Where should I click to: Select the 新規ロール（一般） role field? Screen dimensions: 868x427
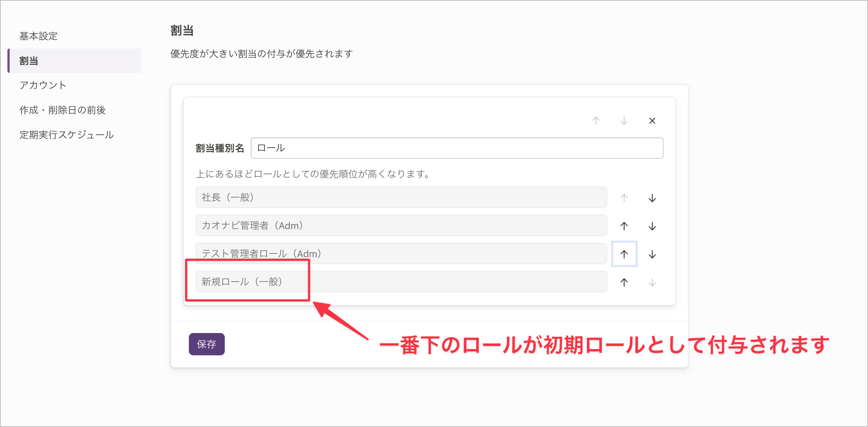401,282
